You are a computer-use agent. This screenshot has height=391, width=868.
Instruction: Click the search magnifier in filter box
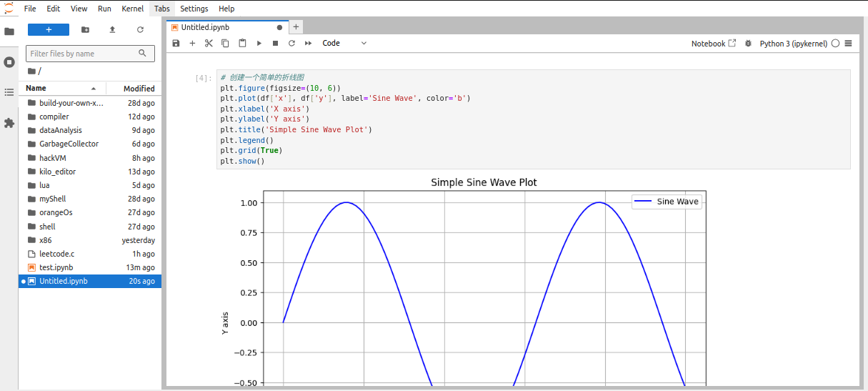pos(143,53)
